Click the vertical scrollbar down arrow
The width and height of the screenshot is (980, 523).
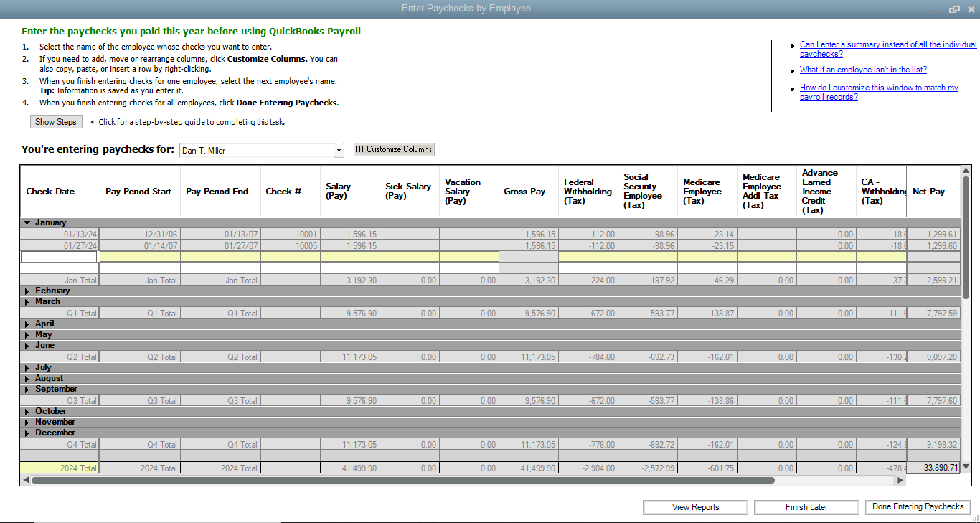966,467
